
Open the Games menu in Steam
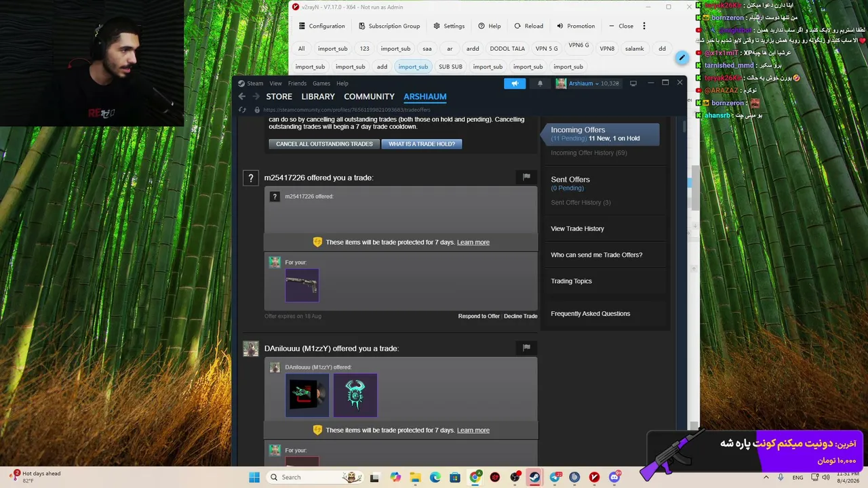pos(321,83)
